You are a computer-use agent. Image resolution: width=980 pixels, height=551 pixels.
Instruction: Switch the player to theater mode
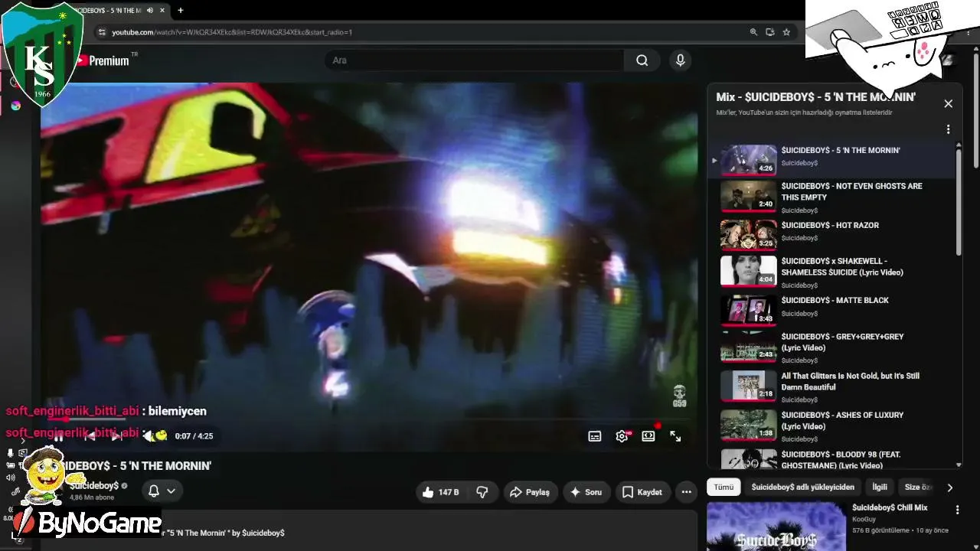[648, 436]
